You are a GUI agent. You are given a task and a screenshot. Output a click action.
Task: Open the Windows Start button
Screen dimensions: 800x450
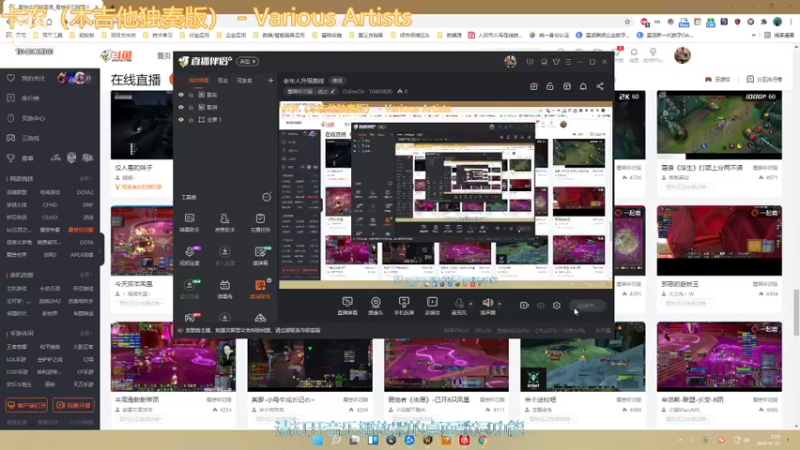[318, 440]
